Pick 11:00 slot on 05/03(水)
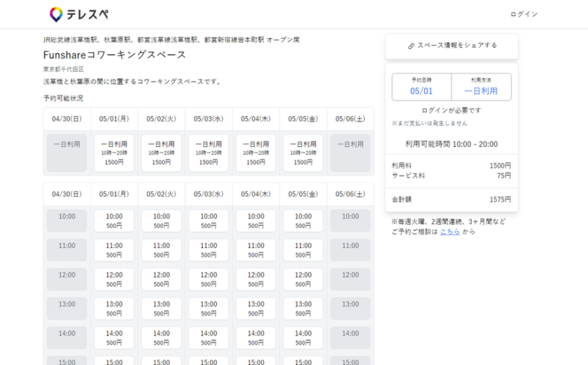This screenshot has height=365, width=588. coord(208,250)
